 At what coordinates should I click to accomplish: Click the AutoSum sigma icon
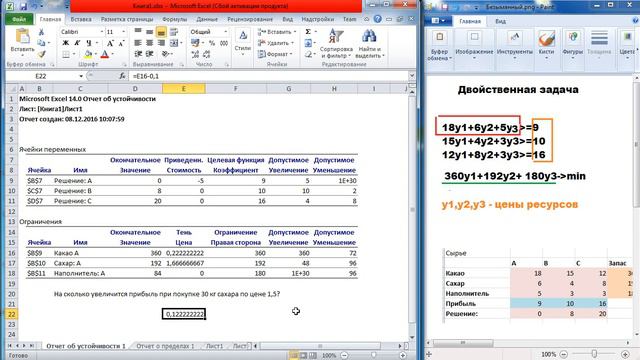coord(308,32)
